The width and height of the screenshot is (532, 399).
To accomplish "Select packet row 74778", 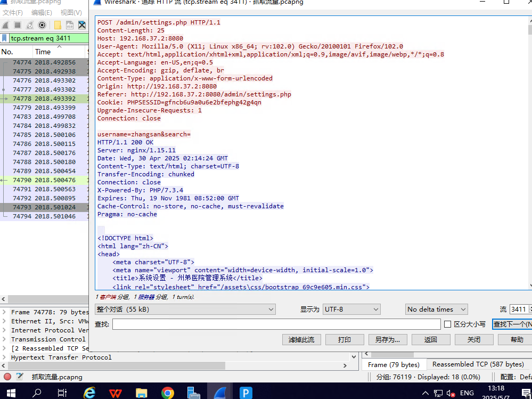I will 44,99.
